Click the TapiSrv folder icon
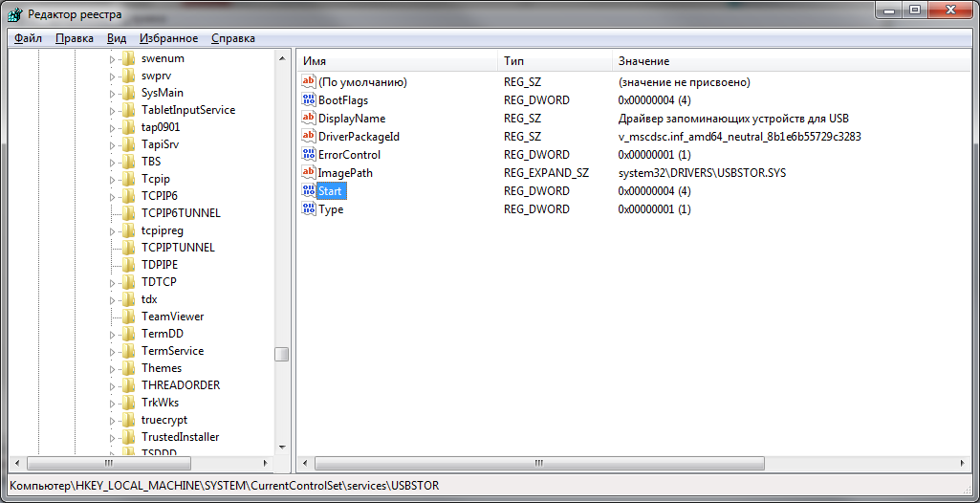The height and width of the screenshot is (503, 980). [129, 144]
